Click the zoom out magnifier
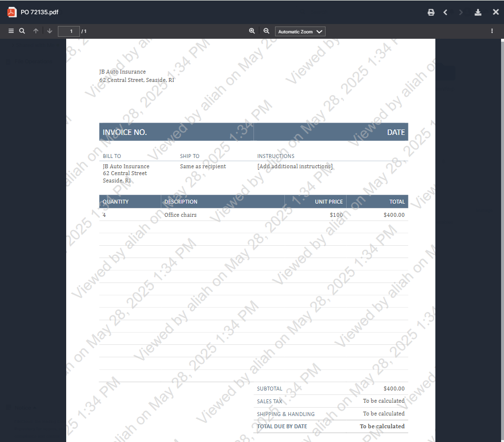 tap(266, 31)
